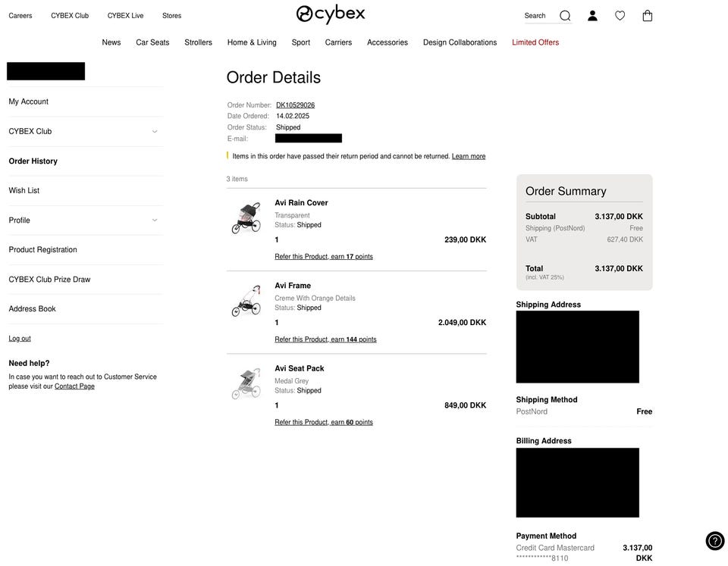The width and height of the screenshot is (728, 566).
Task: Click the Stores link
Action: pos(172,16)
